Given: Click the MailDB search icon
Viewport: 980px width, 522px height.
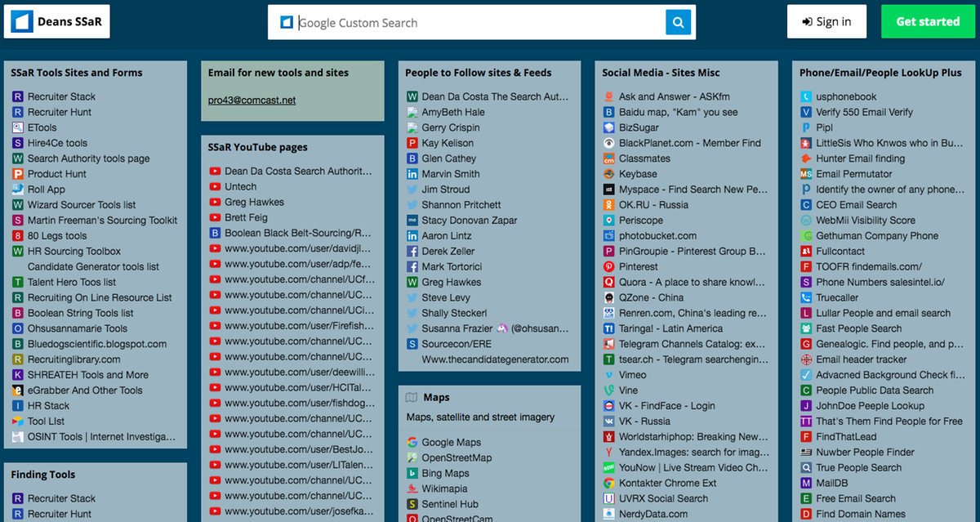Looking at the screenshot, I should (x=807, y=484).
